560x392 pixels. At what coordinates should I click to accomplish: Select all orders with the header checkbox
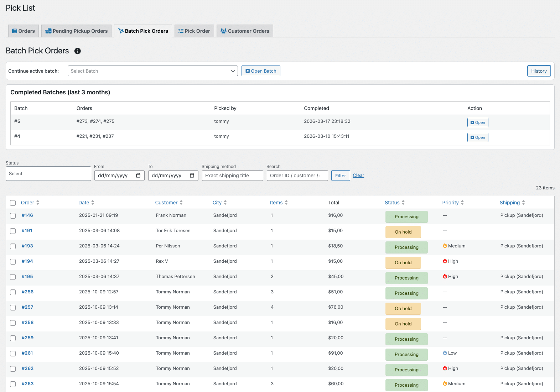[x=13, y=203]
